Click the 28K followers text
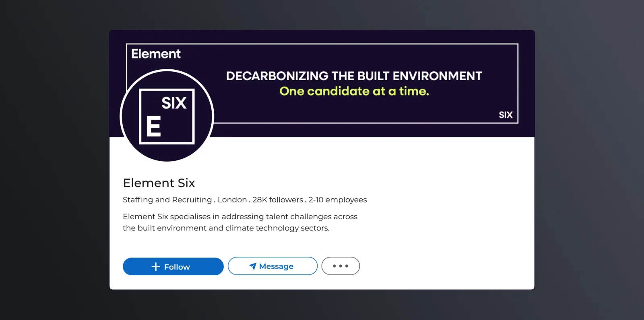Image resolution: width=644 pixels, height=320 pixels. point(278,199)
